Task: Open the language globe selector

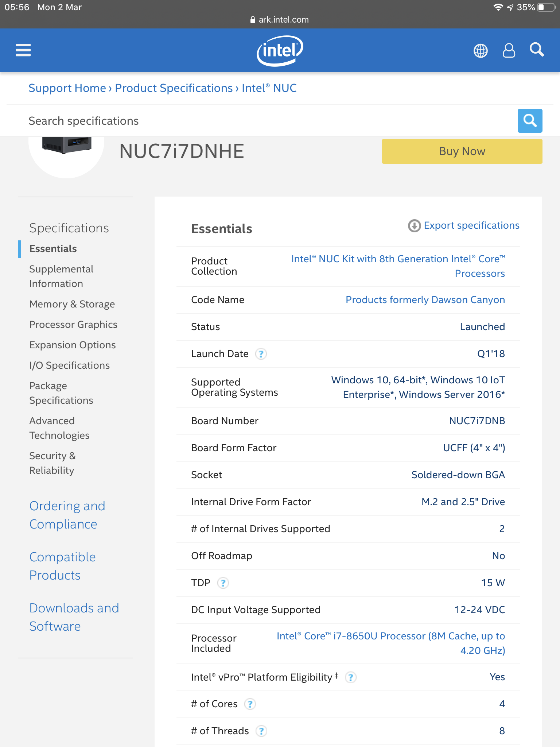Action: coord(481,50)
